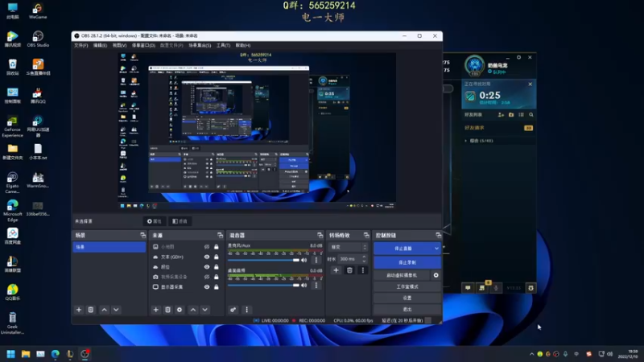Image resolution: width=644 pixels, height=362 pixels.
Task: Click the stop recording button in Controls
Action: point(407,262)
